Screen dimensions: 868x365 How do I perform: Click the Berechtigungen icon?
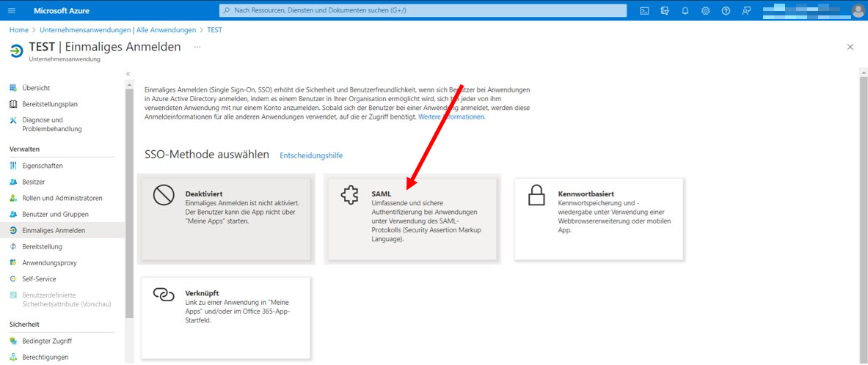click(x=14, y=357)
